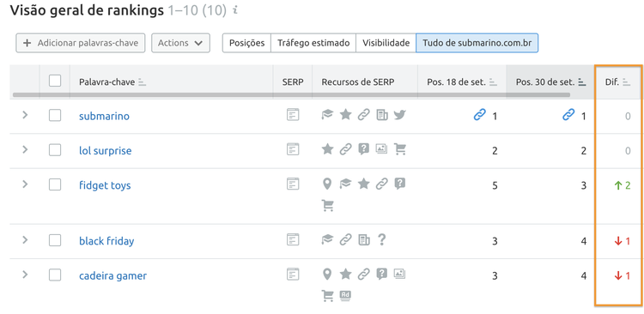Click reviews star icon in submarino row
Image resolution: width=644 pixels, height=314 pixels.
coord(346,115)
